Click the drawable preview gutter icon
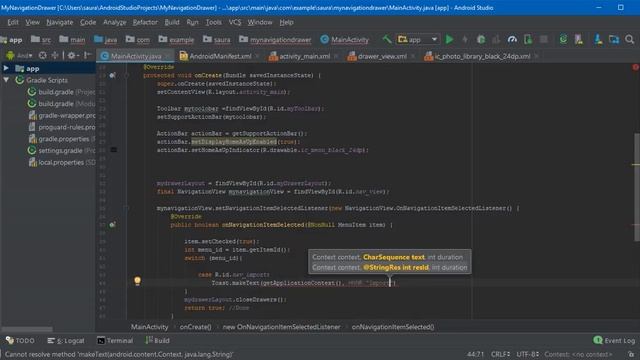The height and width of the screenshot is (360, 640). [x=113, y=150]
